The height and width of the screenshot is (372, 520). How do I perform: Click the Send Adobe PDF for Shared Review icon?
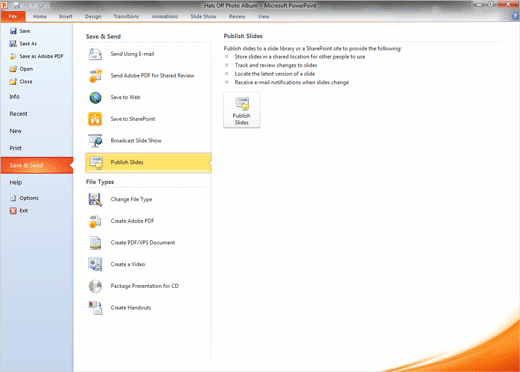click(x=95, y=76)
